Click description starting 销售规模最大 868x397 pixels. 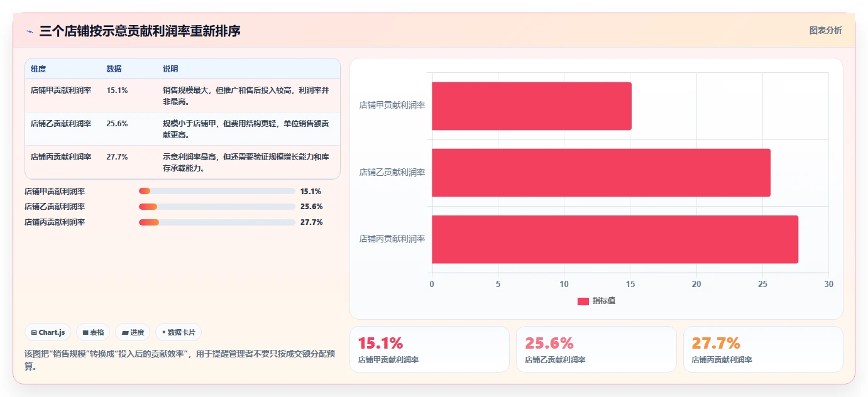point(246,95)
